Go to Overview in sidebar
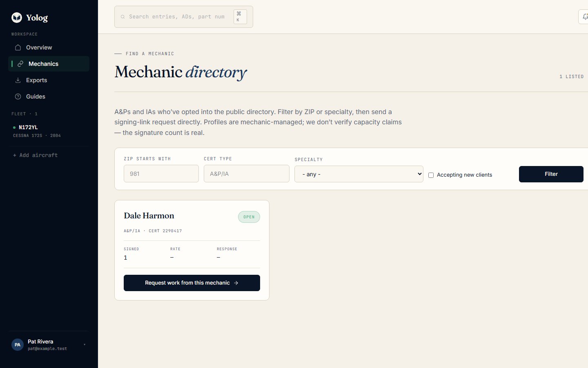The height and width of the screenshot is (368, 588). pos(49,47)
